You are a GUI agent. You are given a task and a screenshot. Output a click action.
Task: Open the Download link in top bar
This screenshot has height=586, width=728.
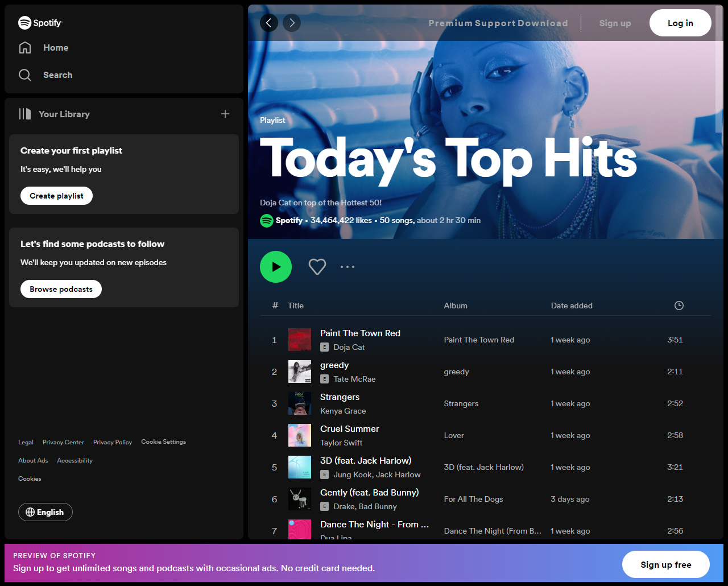543,23
